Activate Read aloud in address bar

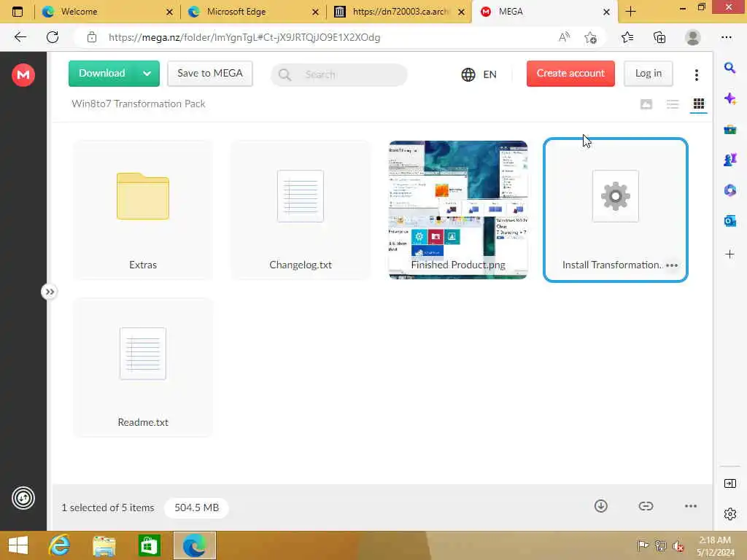[564, 37]
